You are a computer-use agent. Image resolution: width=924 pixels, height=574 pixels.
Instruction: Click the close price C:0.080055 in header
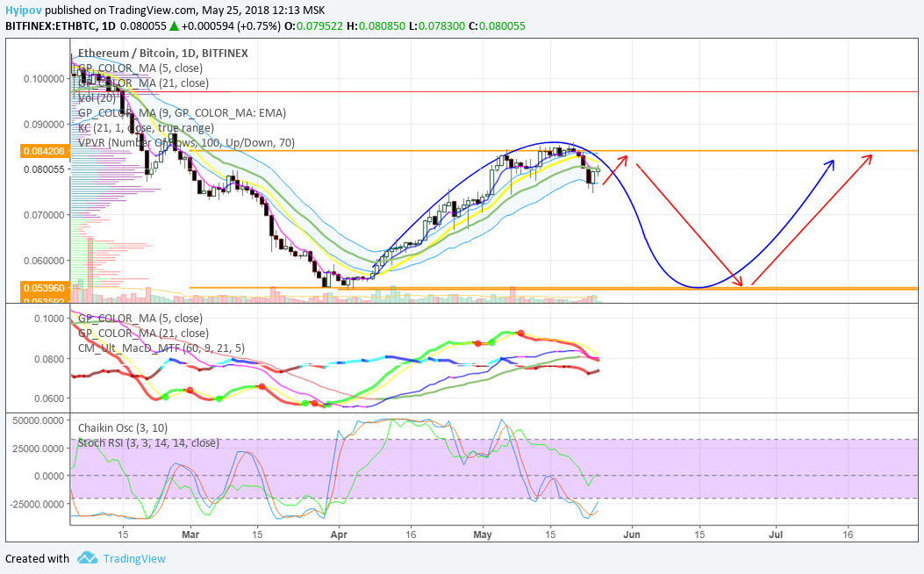497,26
